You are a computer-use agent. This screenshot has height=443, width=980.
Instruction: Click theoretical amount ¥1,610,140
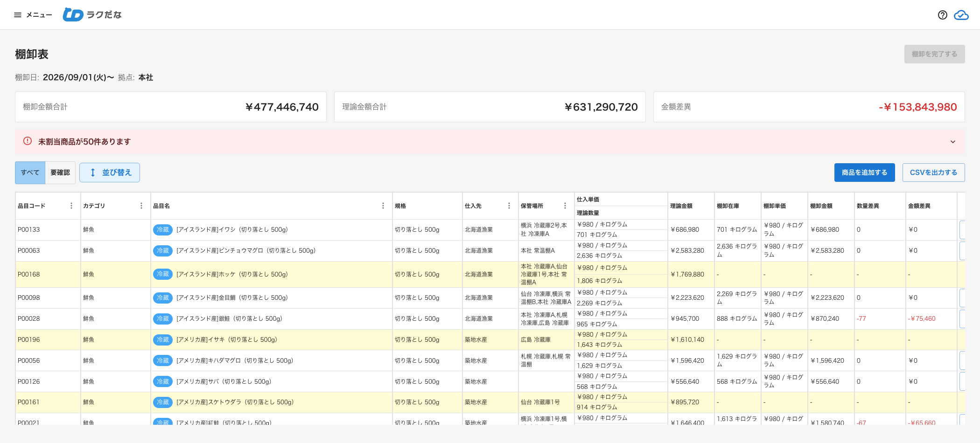(x=687, y=339)
